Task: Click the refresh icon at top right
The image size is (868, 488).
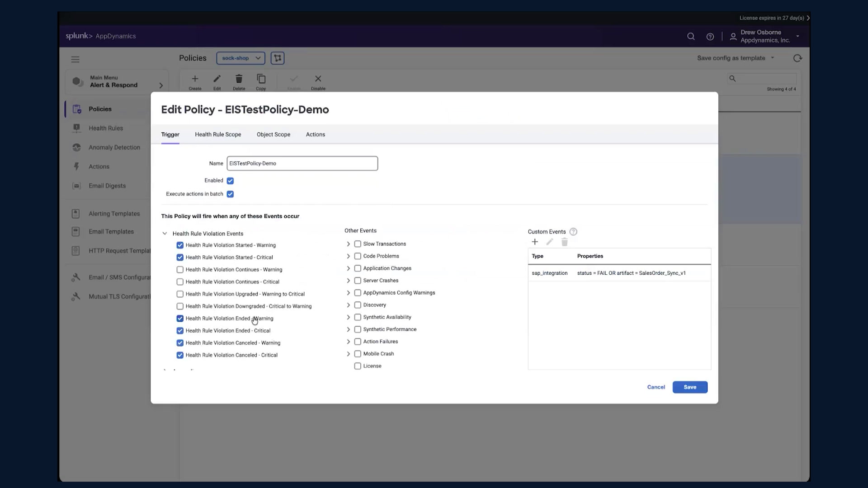Action: (x=797, y=58)
